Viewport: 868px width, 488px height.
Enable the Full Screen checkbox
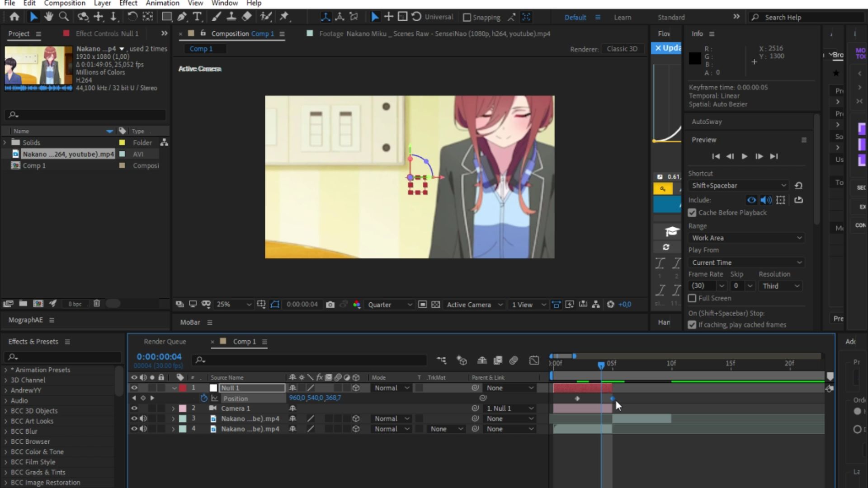click(x=692, y=298)
